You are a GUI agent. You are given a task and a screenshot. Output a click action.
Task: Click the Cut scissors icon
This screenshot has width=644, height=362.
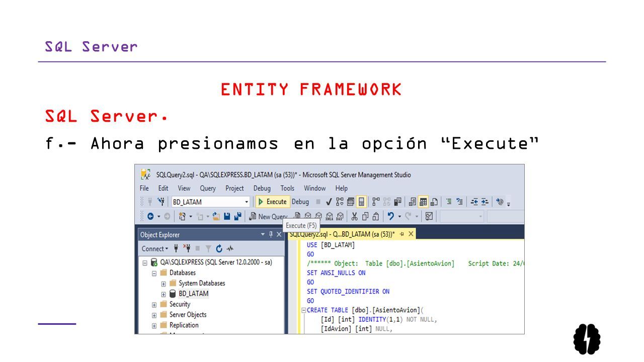point(354,216)
